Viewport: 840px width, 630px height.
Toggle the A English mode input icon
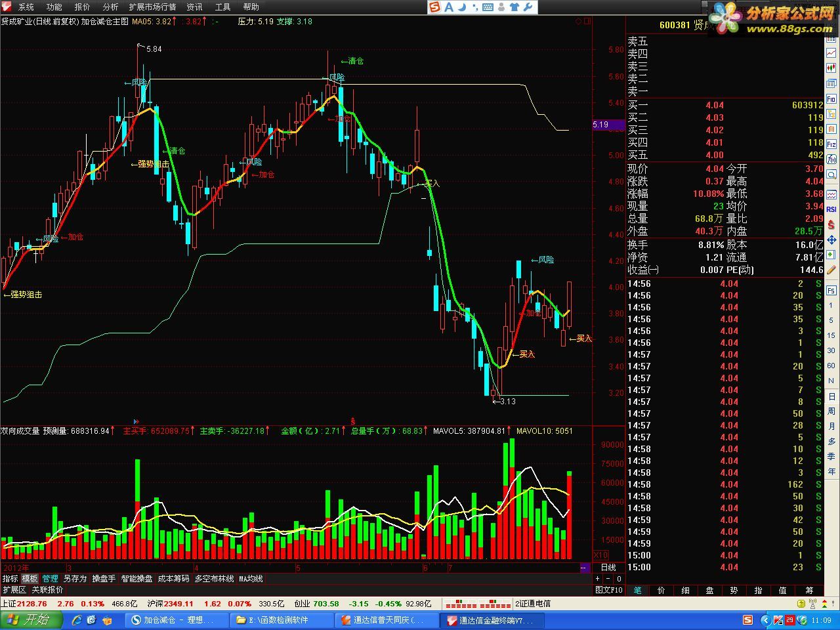click(x=449, y=7)
